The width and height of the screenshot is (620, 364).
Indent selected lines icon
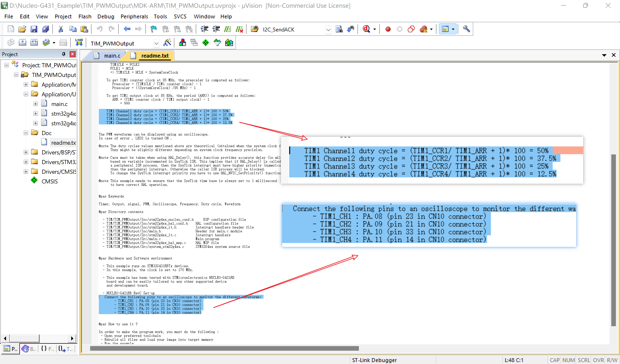(204, 29)
